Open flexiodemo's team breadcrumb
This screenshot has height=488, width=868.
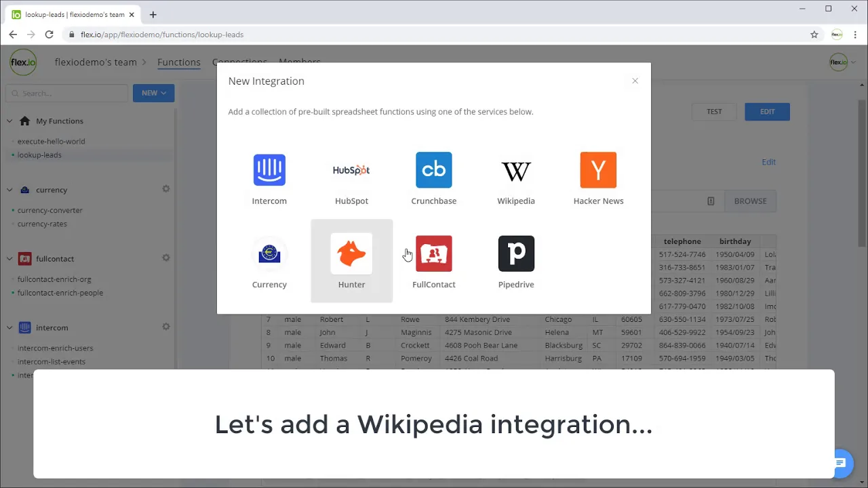click(96, 62)
